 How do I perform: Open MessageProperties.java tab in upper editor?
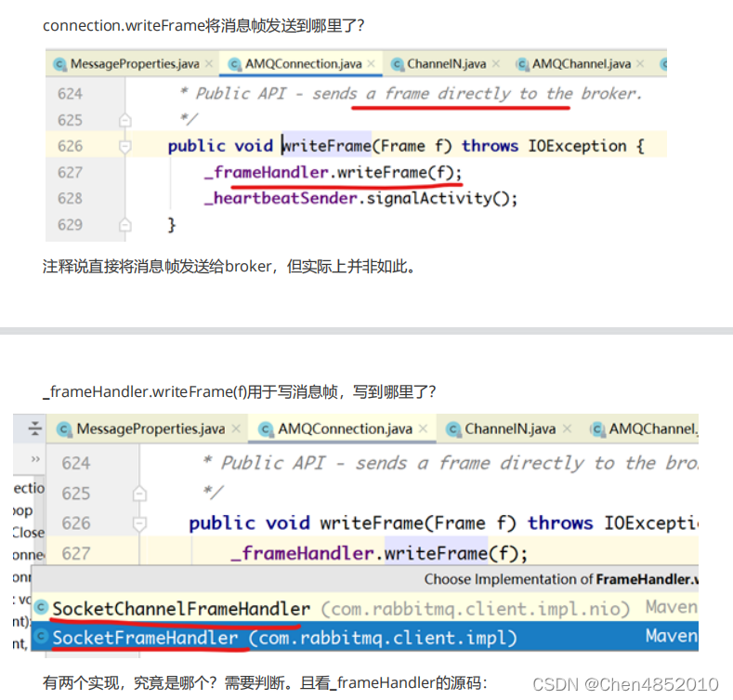pyautogui.click(x=134, y=63)
